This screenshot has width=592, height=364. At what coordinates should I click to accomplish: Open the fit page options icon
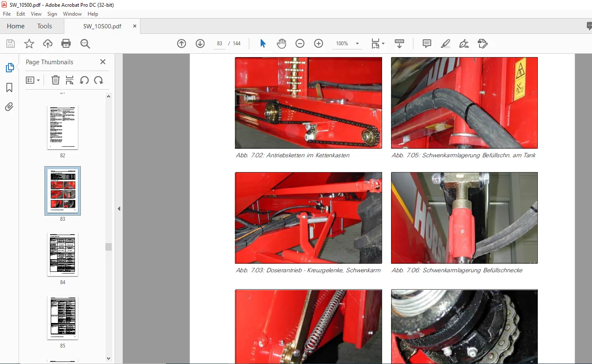coord(377,44)
